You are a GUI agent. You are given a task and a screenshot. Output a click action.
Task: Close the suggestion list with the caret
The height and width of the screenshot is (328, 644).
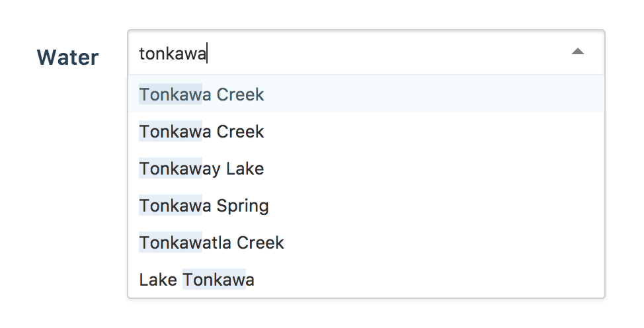pos(577,52)
